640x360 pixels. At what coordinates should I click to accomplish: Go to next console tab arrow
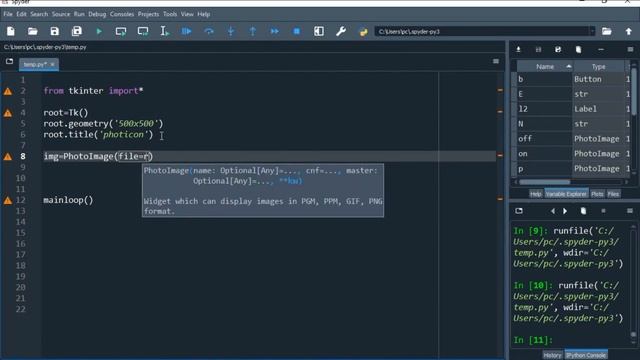pos(565,211)
